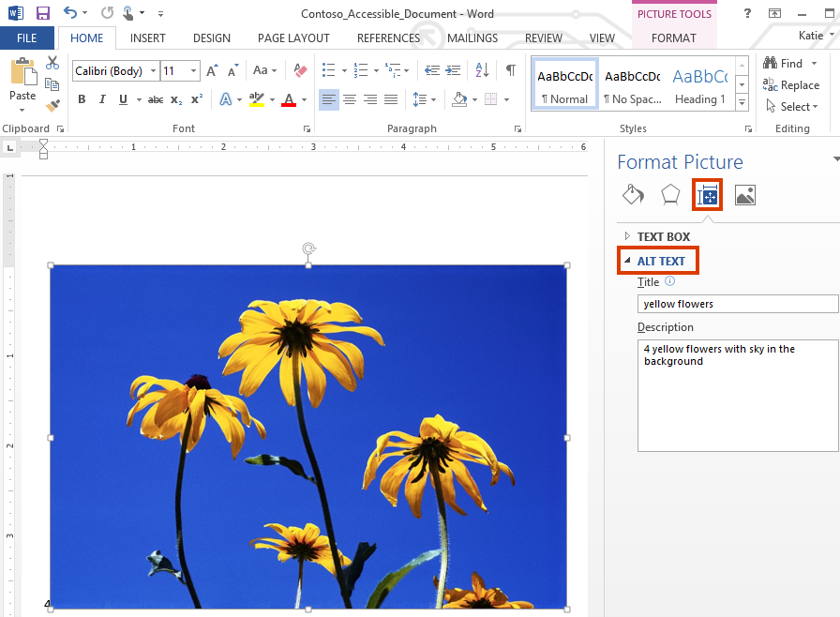This screenshot has height=617, width=840.
Task: Apply bullet list formatting
Action: point(328,70)
